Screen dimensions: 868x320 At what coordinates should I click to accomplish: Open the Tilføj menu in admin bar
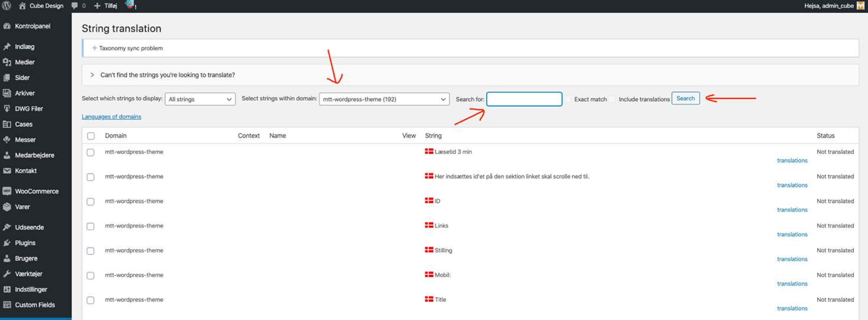pos(106,6)
